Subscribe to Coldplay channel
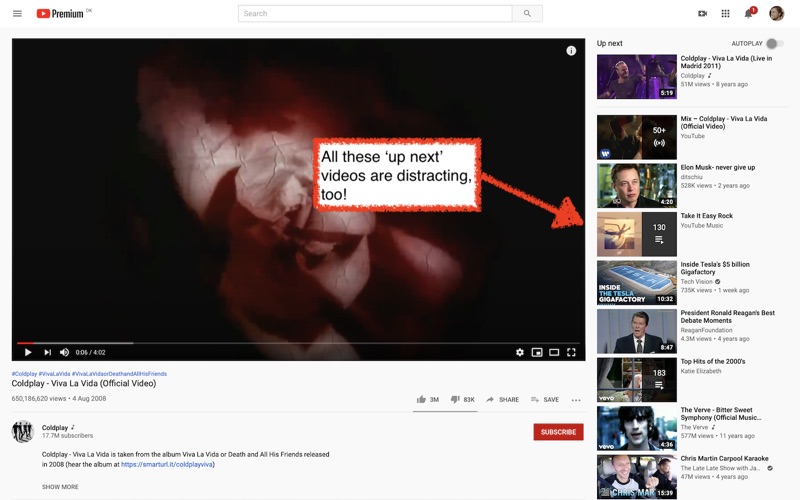 click(x=558, y=432)
